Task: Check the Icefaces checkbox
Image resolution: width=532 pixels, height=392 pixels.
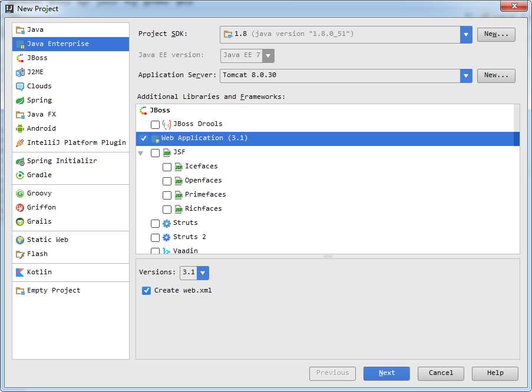Action: point(167,167)
